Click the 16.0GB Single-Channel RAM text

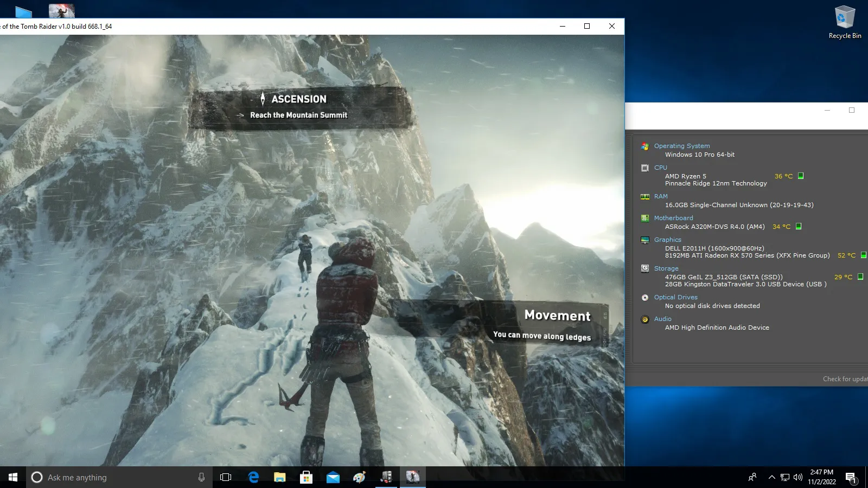[739, 205]
